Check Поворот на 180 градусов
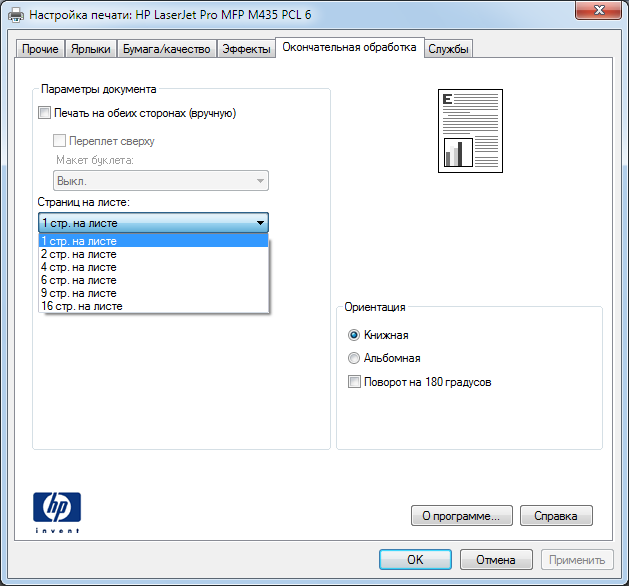This screenshot has width=629, height=586. tap(354, 381)
